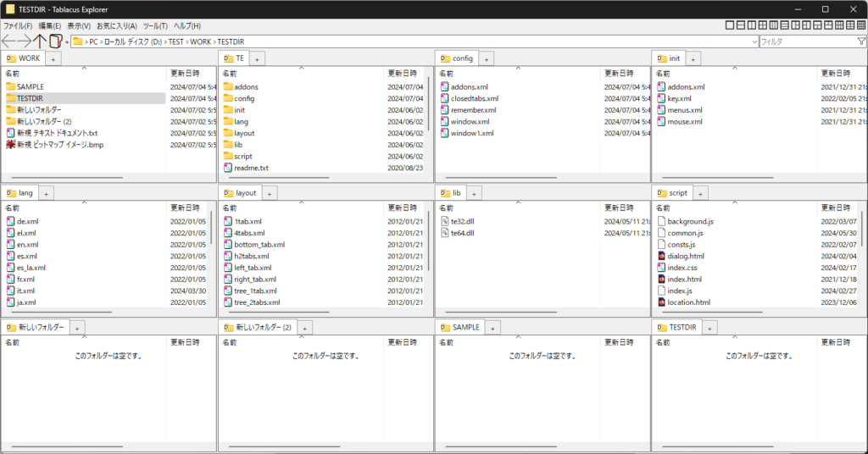868x454 pixels.
Task: Switch to the single-pane layout icon
Action: (x=730, y=25)
